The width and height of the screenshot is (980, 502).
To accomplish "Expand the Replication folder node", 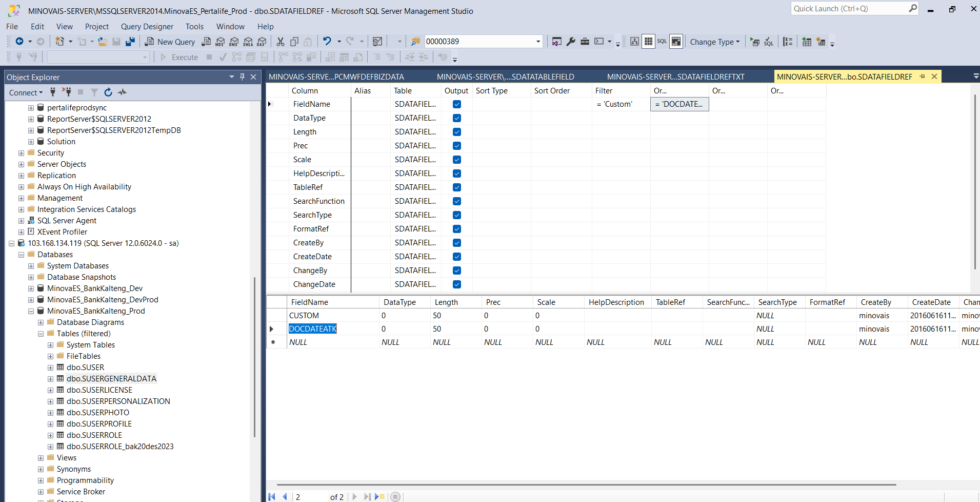I will (x=21, y=176).
